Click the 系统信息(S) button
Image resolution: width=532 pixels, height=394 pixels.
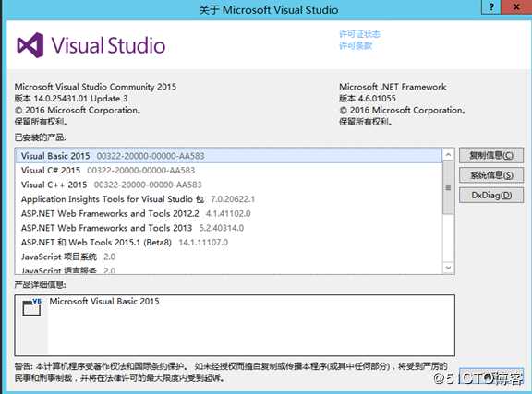point(491,175)
